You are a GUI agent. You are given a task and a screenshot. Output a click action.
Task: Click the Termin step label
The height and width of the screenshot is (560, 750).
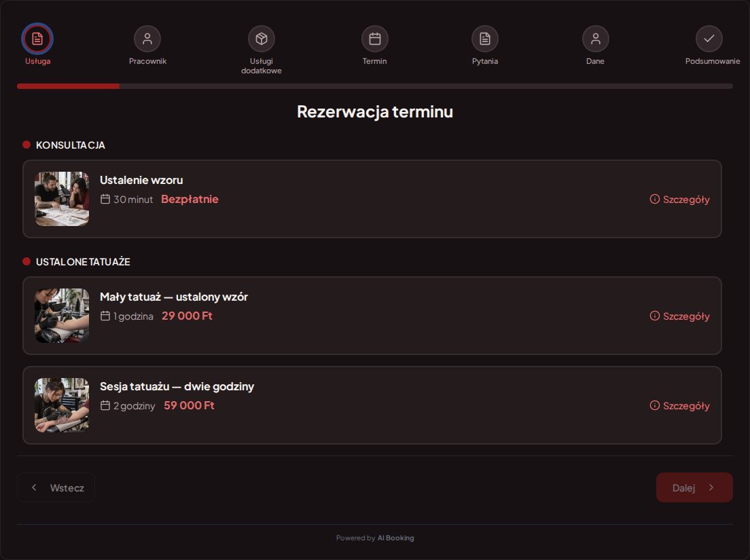click(374, 61)
